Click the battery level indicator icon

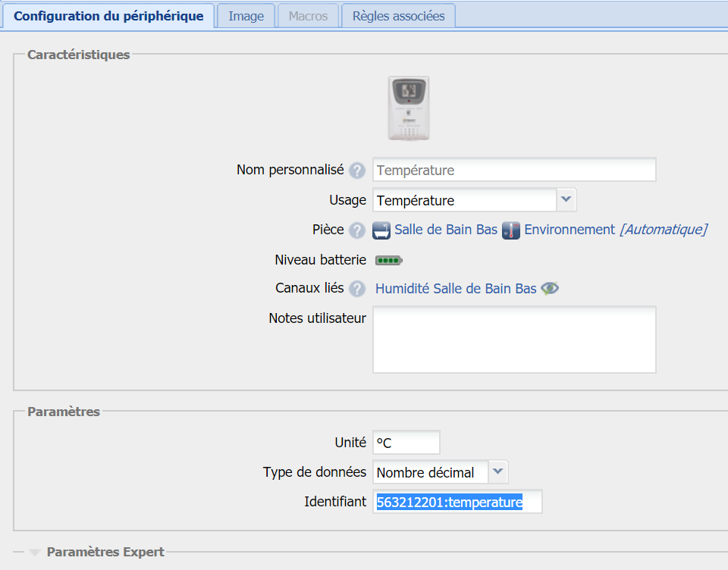pyautogui.click(x=388, y=261)
